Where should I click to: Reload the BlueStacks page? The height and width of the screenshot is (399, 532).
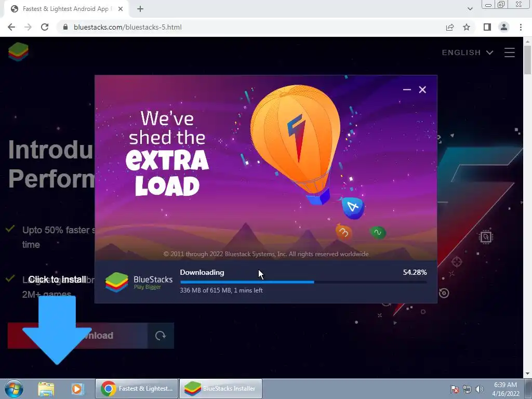coord(45,27)
